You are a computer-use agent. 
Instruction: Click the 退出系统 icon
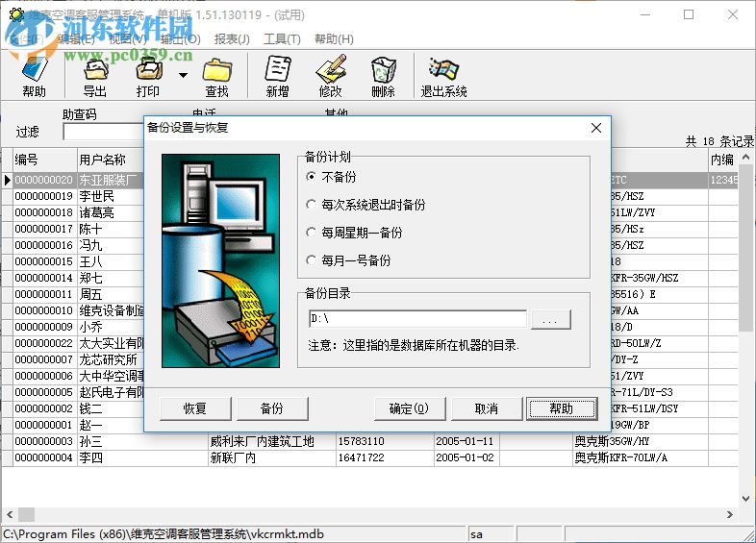[443, 75]
